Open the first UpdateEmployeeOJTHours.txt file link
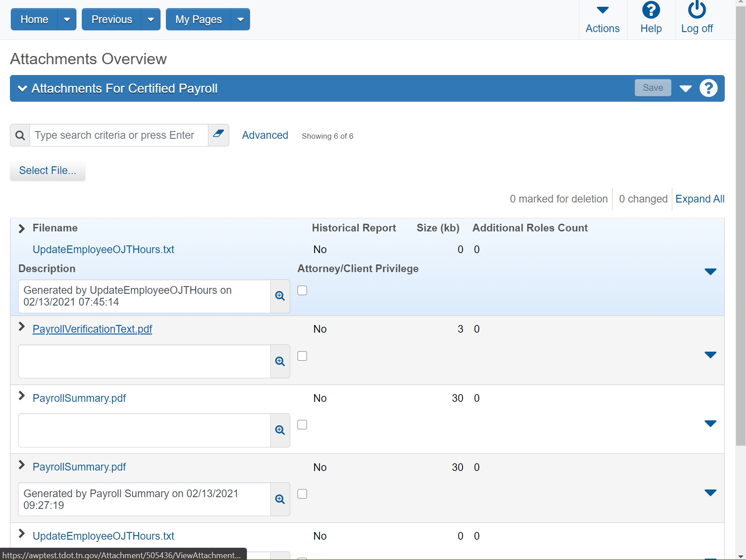The image size is (746, 560). point(103,249)
